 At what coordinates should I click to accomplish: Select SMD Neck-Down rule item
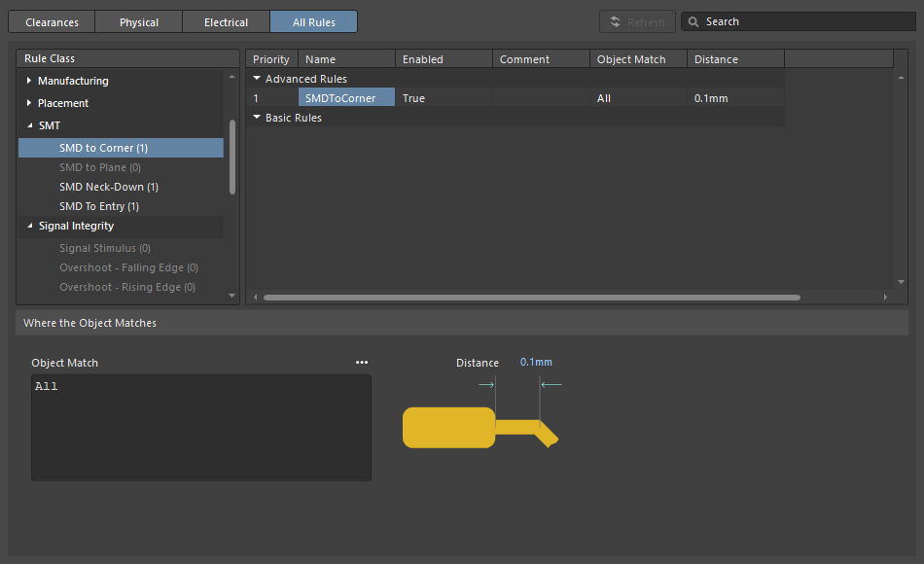tap(108, 187)
